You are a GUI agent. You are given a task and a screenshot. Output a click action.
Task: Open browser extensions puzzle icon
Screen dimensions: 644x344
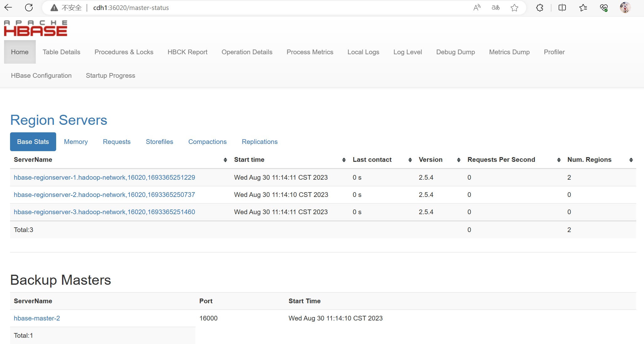click(540, 8)
